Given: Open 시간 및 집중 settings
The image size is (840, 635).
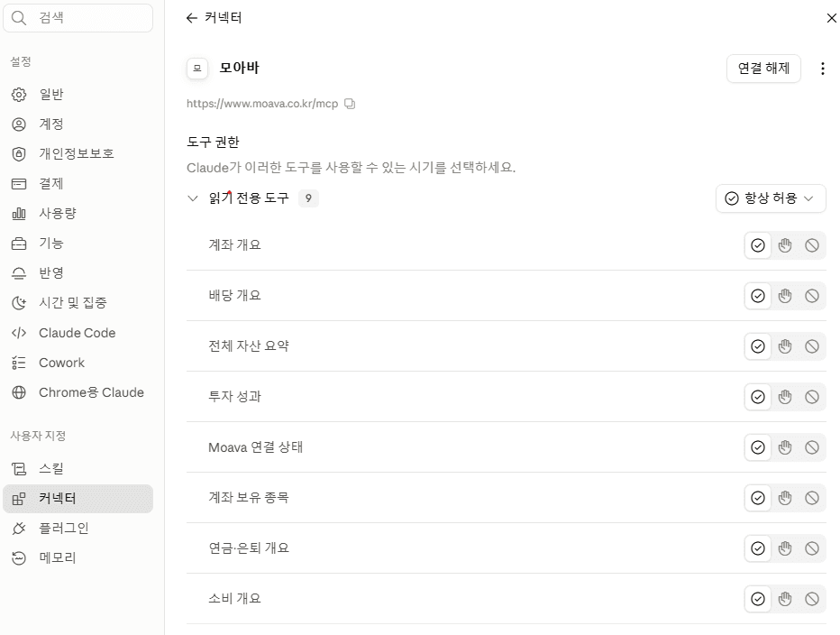Looking at the screenshot, I should (x=78, y=303).
